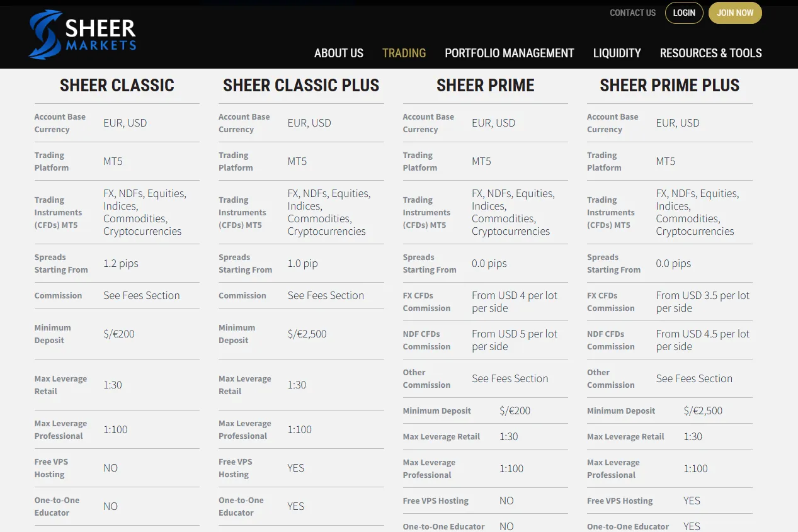Click Sheer Prime Plus Max Leverage Professional '1:100'
The image size is (798, 532).
(695, 468)
